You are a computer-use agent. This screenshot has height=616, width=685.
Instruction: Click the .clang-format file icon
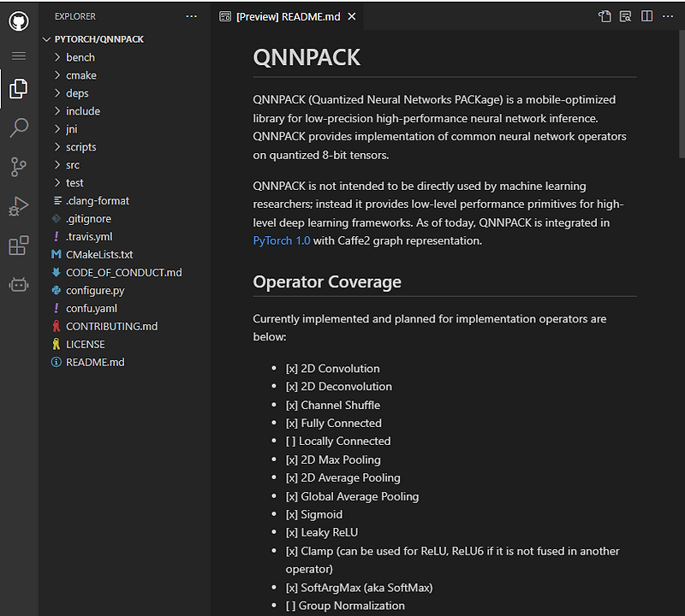[x=57, y=200]
